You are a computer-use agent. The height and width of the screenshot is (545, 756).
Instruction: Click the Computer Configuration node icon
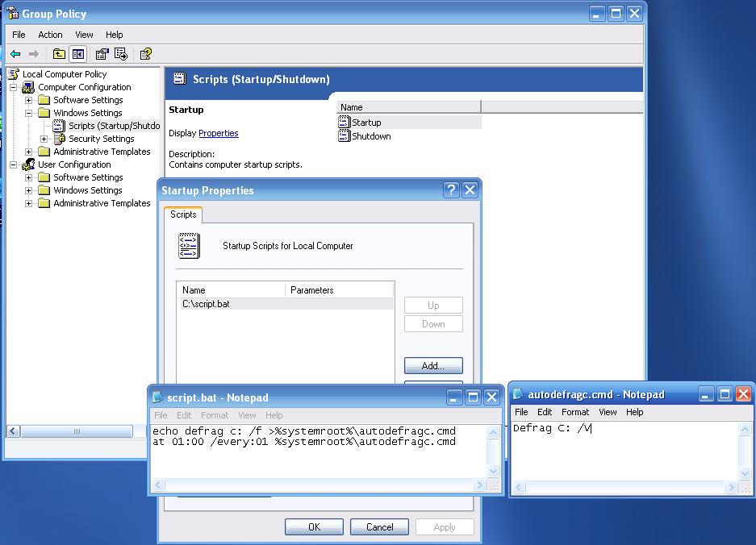click(29, 87)
